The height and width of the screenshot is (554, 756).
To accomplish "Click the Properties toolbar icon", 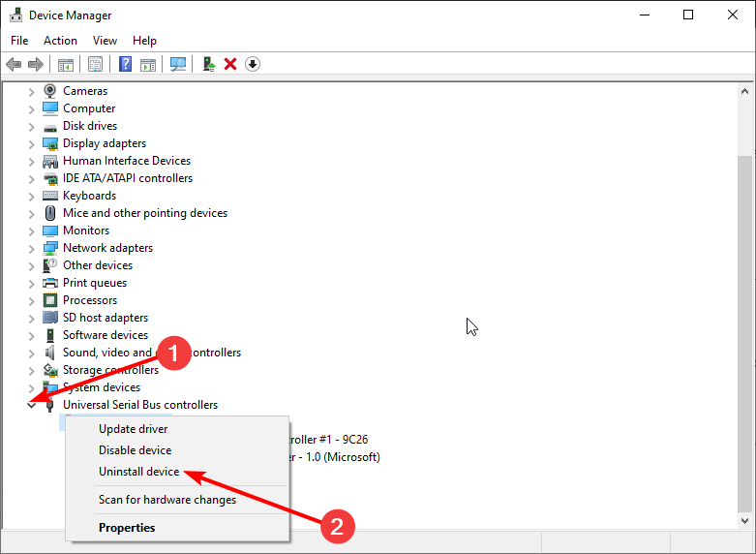I will point(96,64).
